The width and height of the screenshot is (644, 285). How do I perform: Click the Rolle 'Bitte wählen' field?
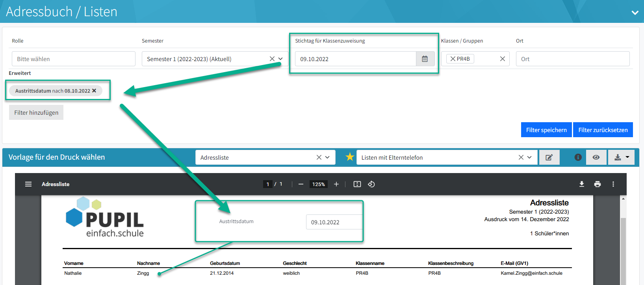pyautogui.click(x=74, y=59)
